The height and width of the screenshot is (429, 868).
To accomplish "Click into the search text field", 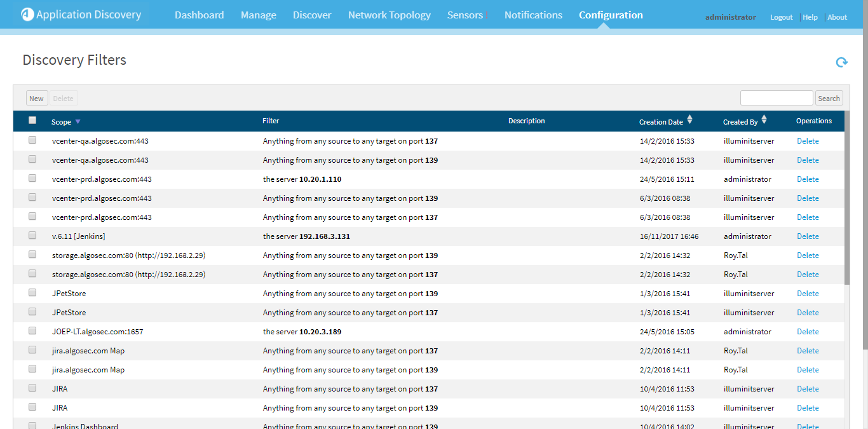I will coord(776,98).
